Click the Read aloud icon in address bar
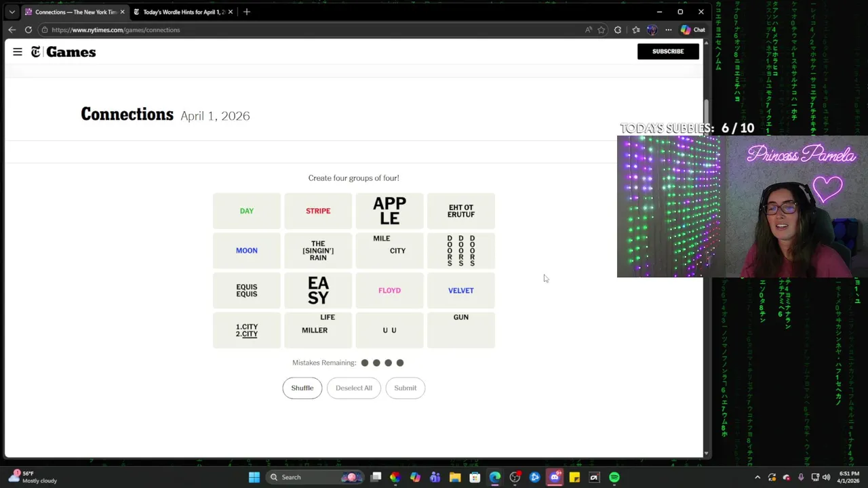868x488 pixels. point(588,30)
